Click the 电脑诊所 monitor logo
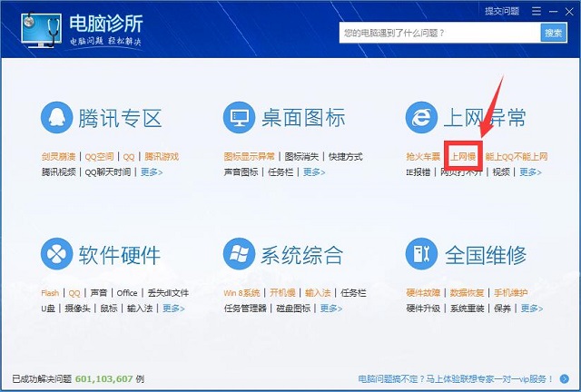Viewport: 581px width, 392px height. [x=41, y=30]
